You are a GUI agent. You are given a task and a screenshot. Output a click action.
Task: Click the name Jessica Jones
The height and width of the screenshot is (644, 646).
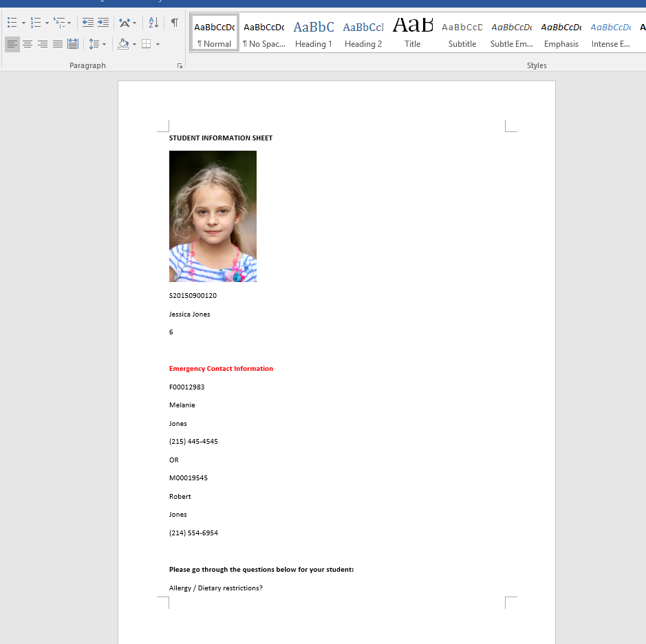coord(189,314)
